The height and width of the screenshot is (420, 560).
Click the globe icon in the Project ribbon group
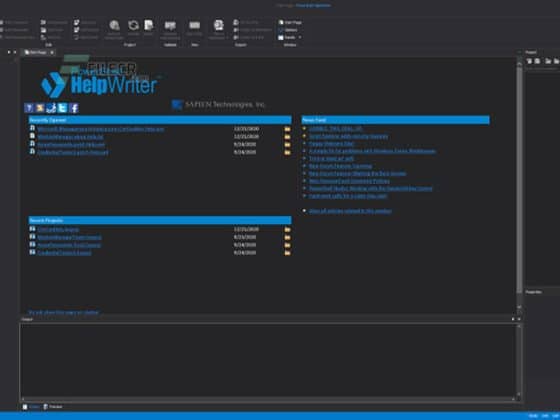point(114,25)
